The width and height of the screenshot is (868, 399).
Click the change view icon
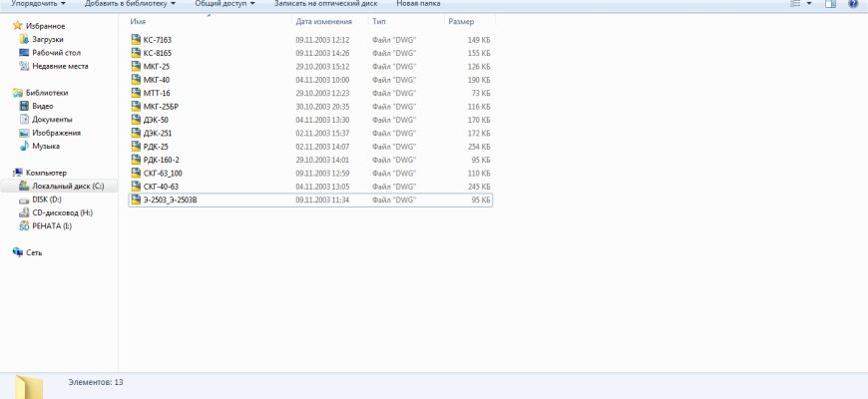pyautogui.click(x=795, y=5)
